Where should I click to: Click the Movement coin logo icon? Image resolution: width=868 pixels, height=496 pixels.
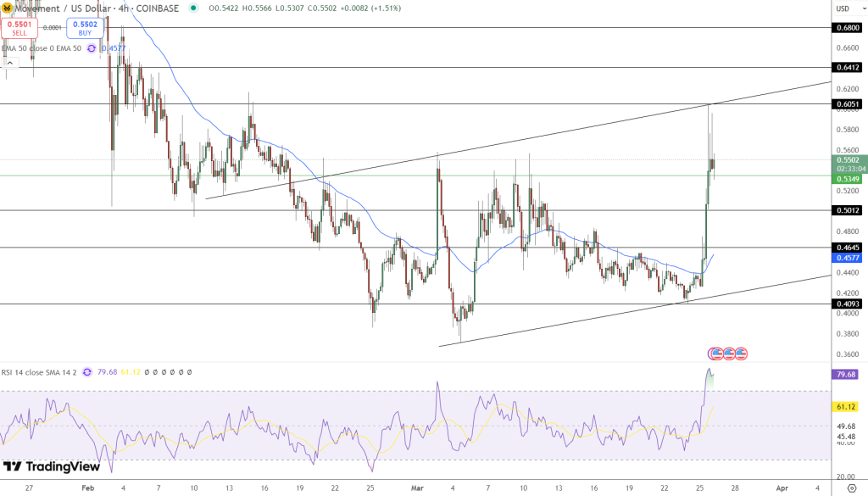(x=7, y=8)
